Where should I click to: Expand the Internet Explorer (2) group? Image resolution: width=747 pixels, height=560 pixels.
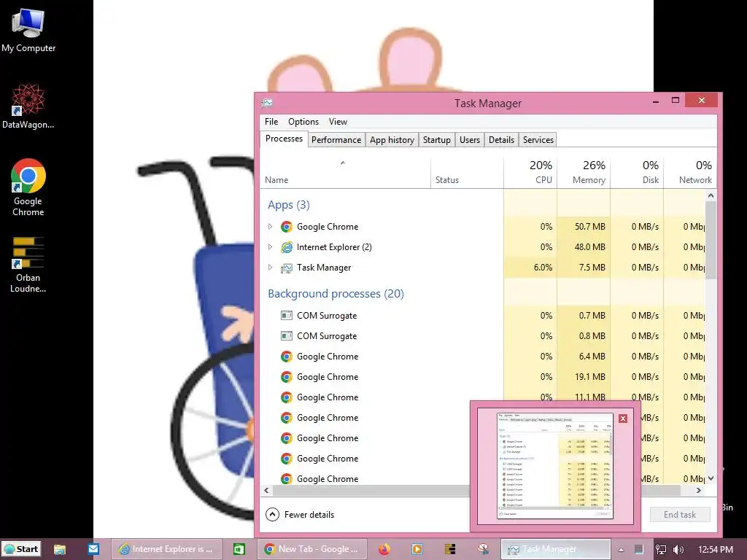pyautogui.click(x=270, y=247)
